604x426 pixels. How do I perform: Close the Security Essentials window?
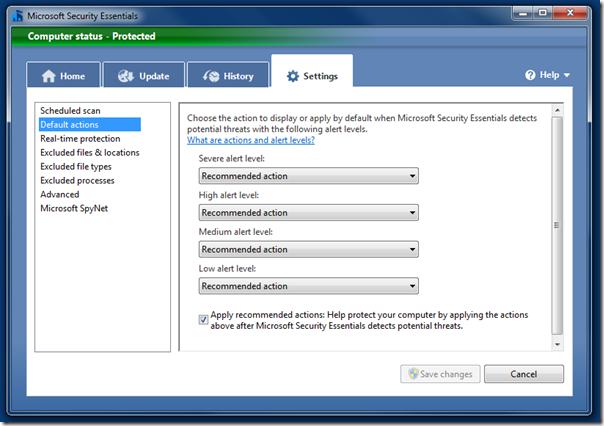[570, 13]
